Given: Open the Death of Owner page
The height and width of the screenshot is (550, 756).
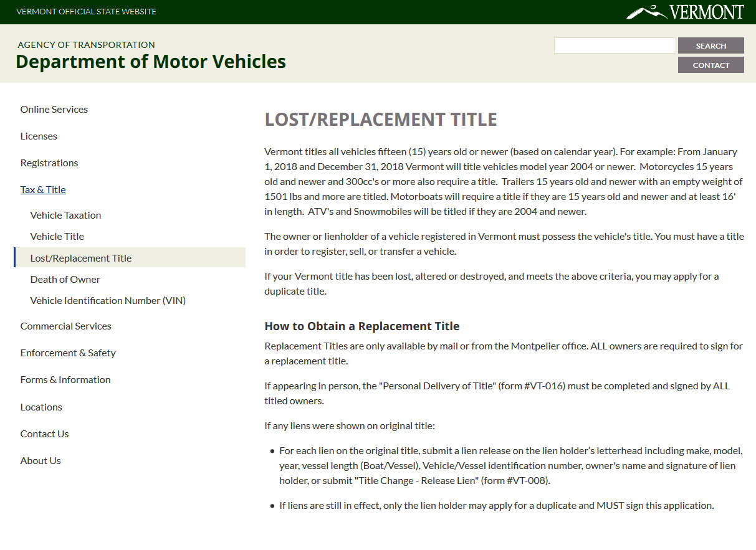Looking at the screenshot, I should coord(65,279).
